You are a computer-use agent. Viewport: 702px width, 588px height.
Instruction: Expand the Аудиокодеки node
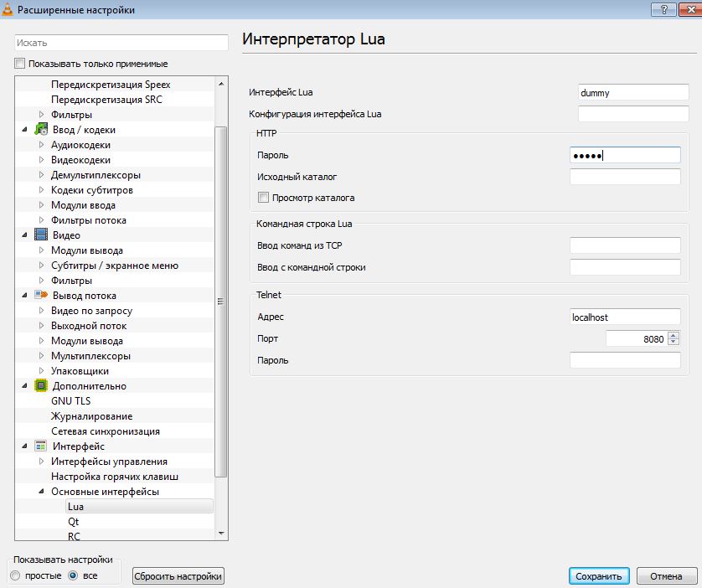(42, 145)
